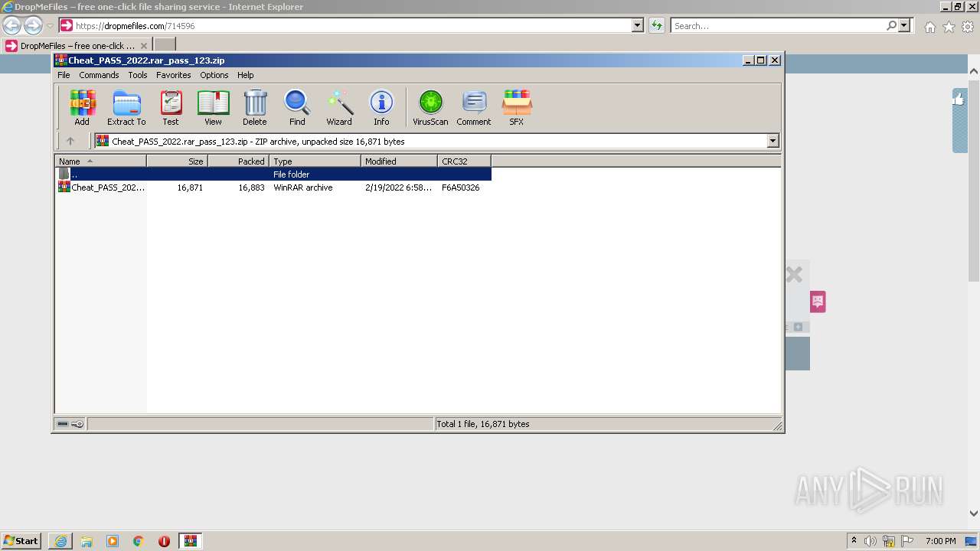Expand the IE address bar dropdown
980x551 pixels.
tap(638, 25)
